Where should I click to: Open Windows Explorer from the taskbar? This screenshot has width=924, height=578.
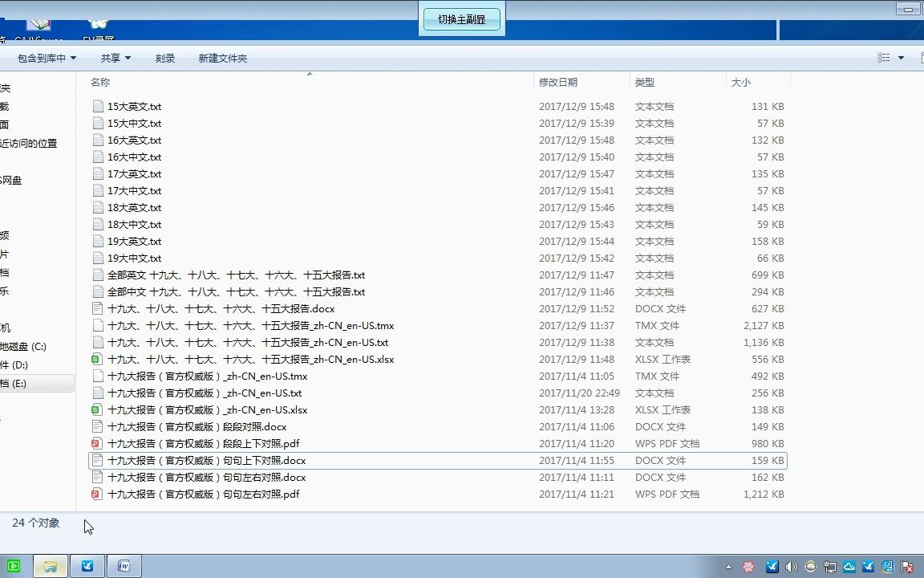pyautogui.click(x=50, y=566)
